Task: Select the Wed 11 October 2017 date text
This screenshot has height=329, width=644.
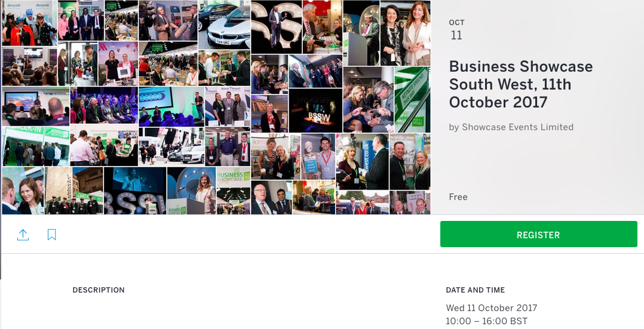Action: tap(491, 308)
